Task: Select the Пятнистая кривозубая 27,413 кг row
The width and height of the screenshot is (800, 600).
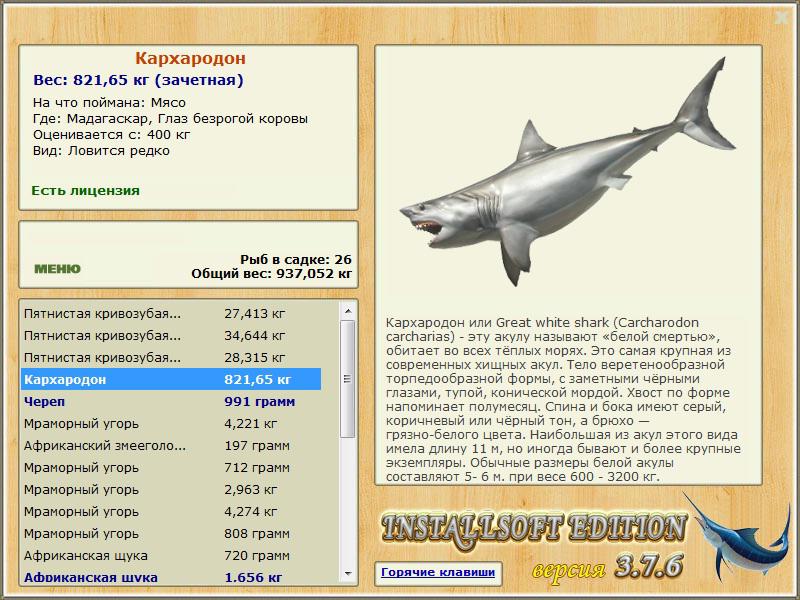Action: pyautogui.click(x=171, y=314)
